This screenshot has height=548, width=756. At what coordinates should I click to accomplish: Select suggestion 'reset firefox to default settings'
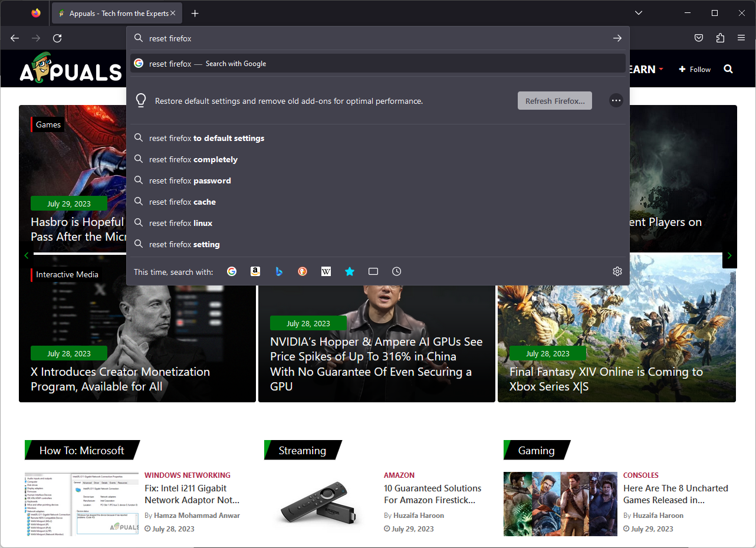(x=206, y=138)
